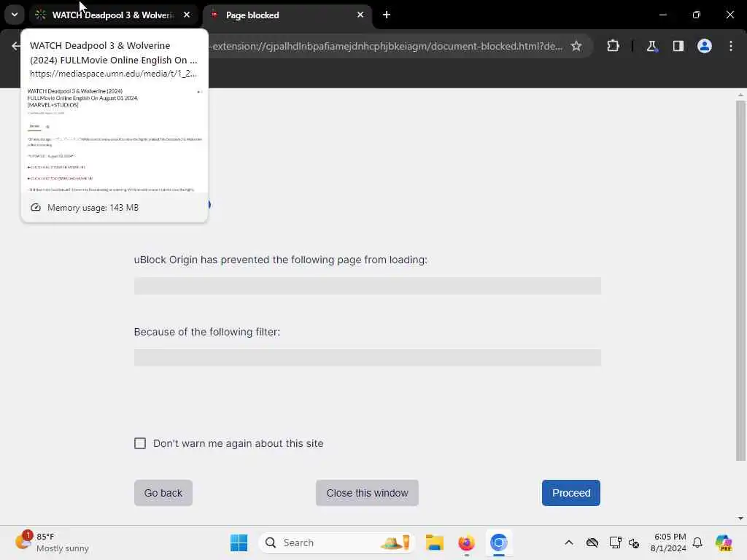Viewport: 747px width, 560px height.
Task: Click the taskbar Search box
Action: tap(336, 542)
